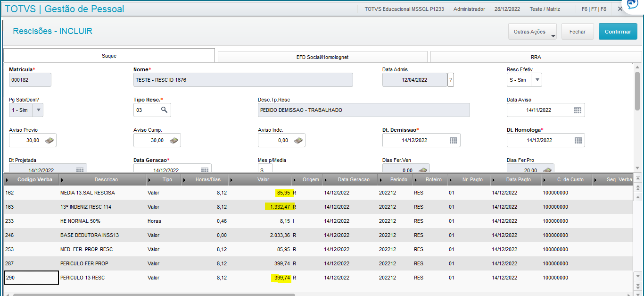This screenshot has width=644, height=296.
Task: Click the Nome input field
Action: (x=243, y=80)
